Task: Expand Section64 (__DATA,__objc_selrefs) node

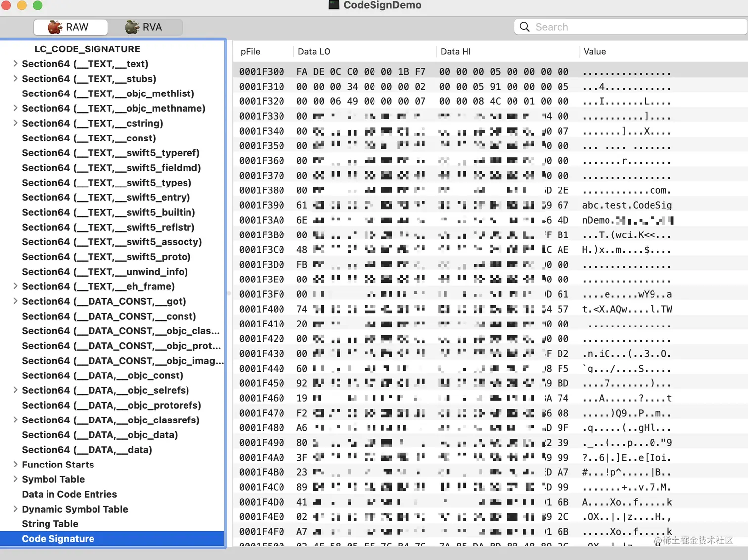Action: [15, 390]
